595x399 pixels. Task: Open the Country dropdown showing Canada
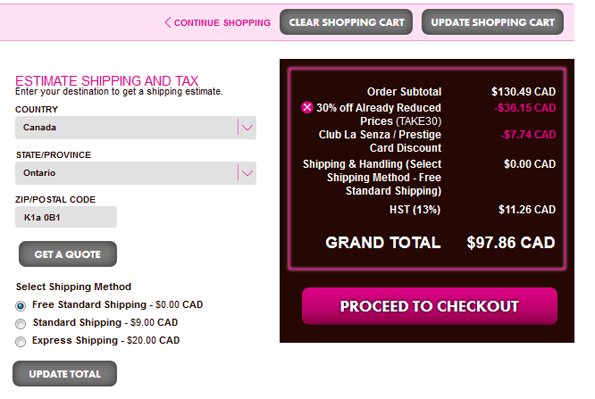pos(135,127)
